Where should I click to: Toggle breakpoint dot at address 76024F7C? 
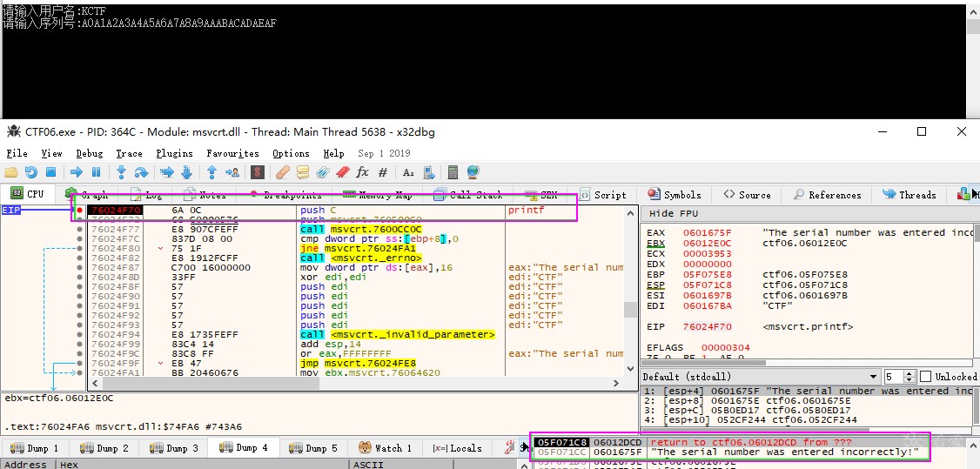79,239
